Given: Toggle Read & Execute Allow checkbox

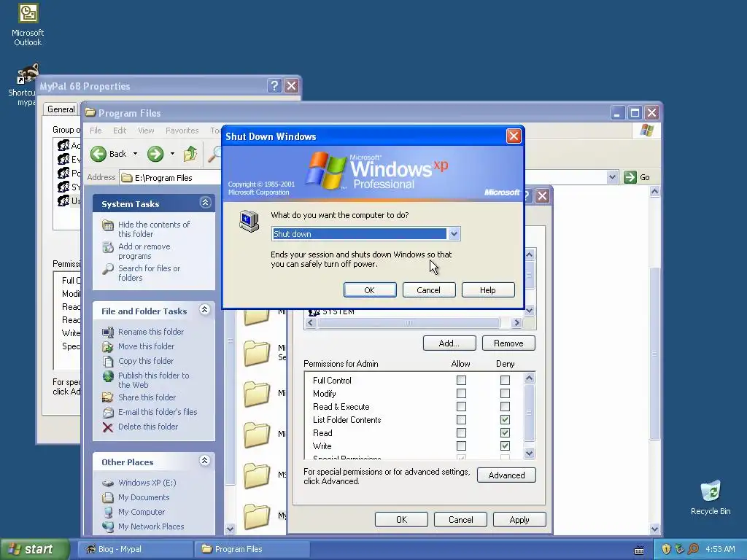Looking at the screenshot, I should (461, 407).
